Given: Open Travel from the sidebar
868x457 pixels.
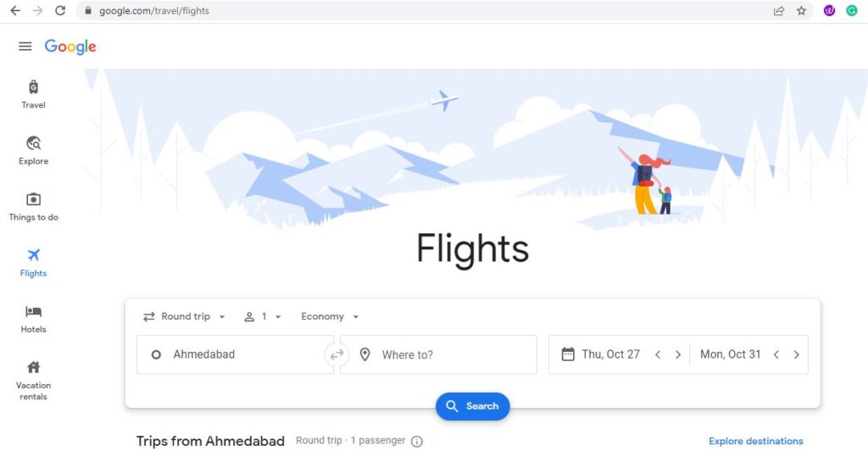Looking at the screenshot, I should 33,94.
